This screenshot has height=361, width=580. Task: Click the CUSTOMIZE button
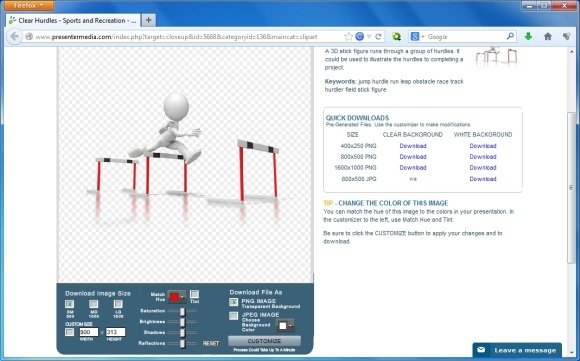[264, 341]
